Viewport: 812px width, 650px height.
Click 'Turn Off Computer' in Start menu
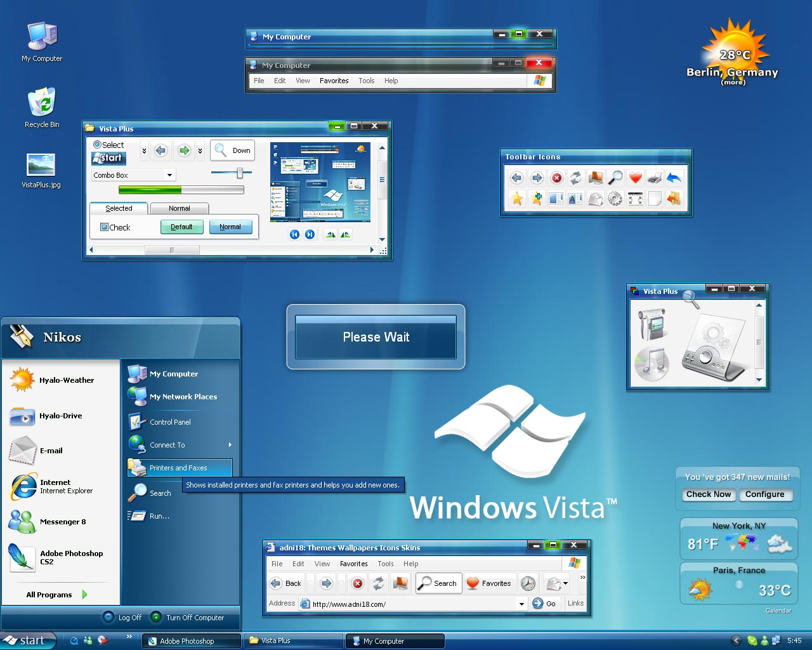[187, 617]
